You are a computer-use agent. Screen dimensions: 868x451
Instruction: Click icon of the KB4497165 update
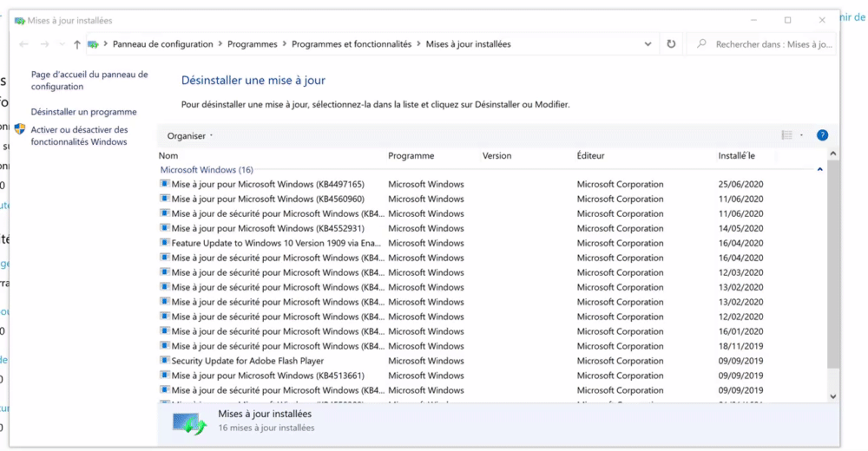pos(164,184)
